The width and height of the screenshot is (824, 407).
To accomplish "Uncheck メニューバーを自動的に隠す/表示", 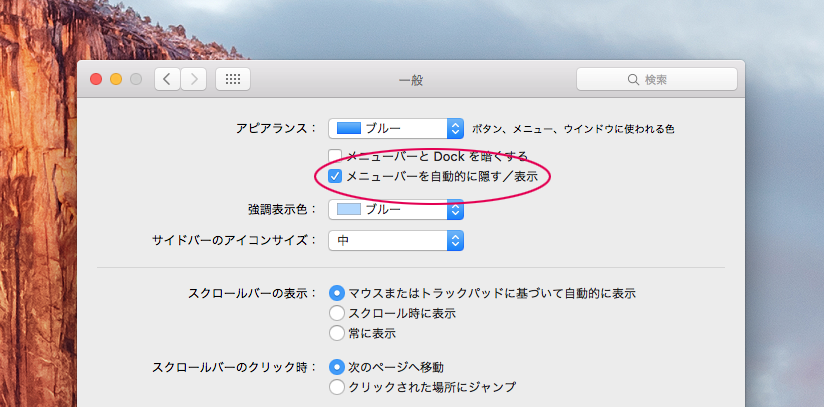I will click(335, 176).
